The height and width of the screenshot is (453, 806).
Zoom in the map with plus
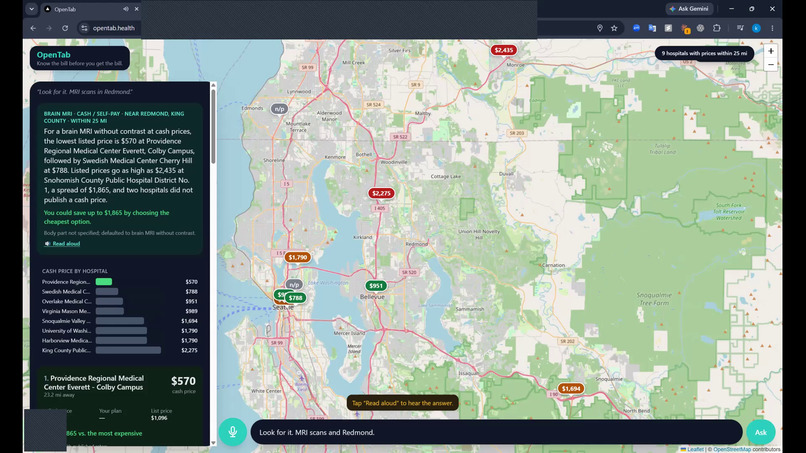pos(771,51)
